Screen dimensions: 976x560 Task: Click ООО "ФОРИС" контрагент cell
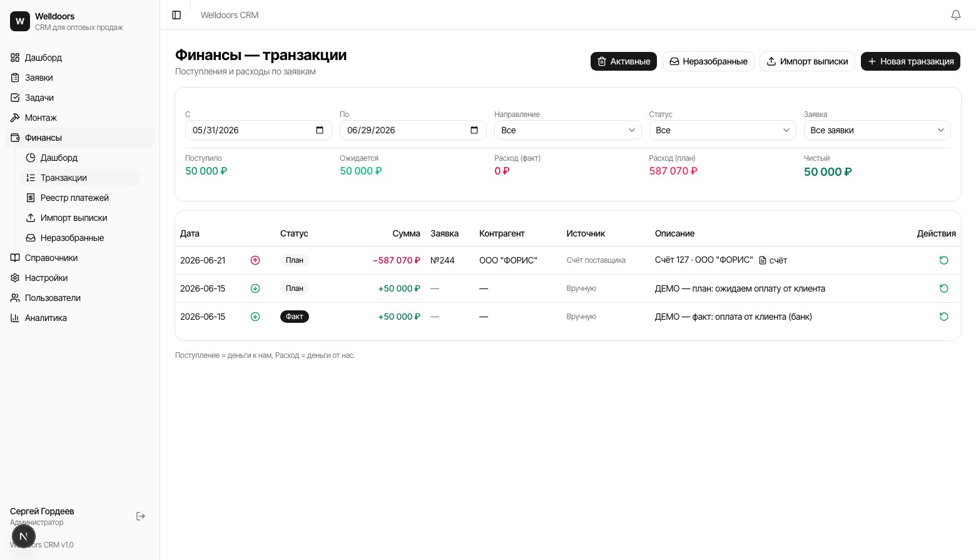pos(508,260)
